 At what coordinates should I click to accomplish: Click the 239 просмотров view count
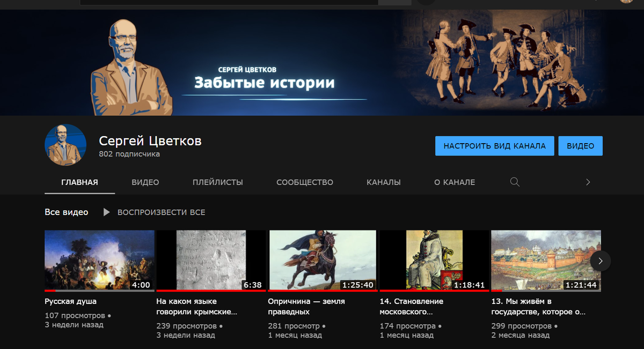click(187, 326)
